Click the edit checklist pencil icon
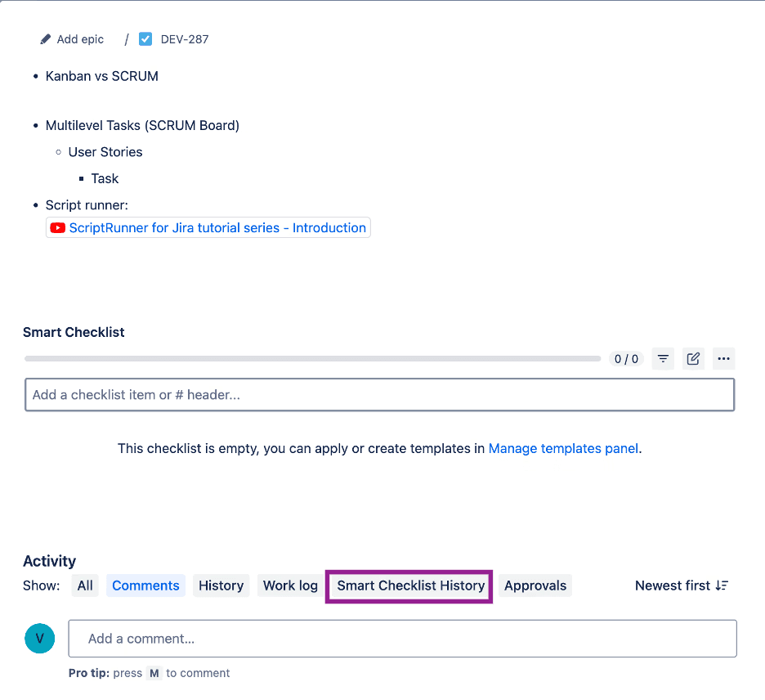The width and height of the screenshot is (765, 700). pyautogui.click(x=693, y=358)
